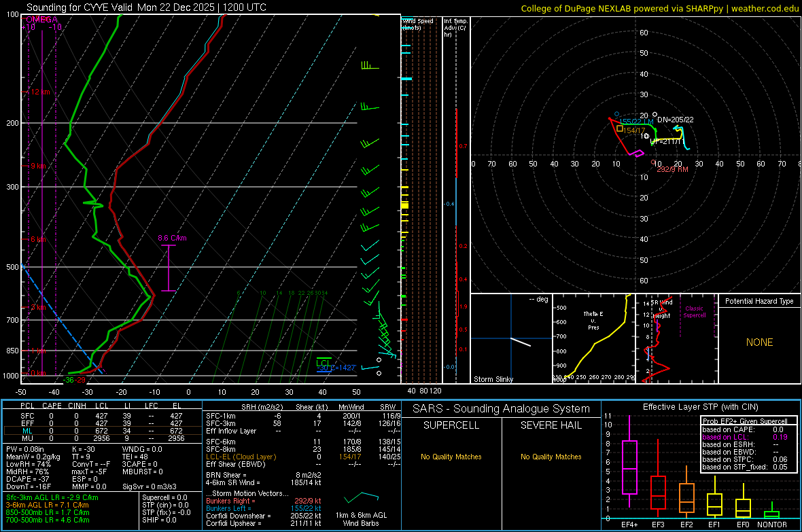Click the Effective Layer STP chart title
802x532 pixels.
(x=700, y=407)
